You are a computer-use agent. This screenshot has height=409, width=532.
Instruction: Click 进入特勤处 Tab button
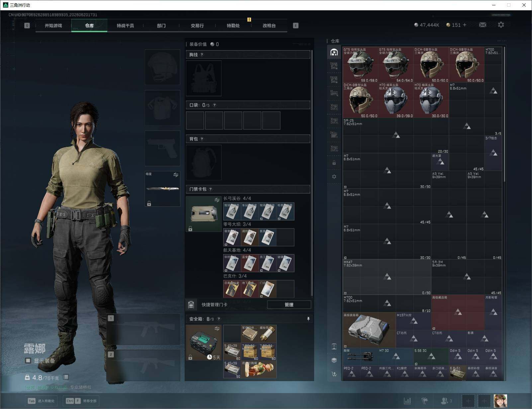click(42, 401)
